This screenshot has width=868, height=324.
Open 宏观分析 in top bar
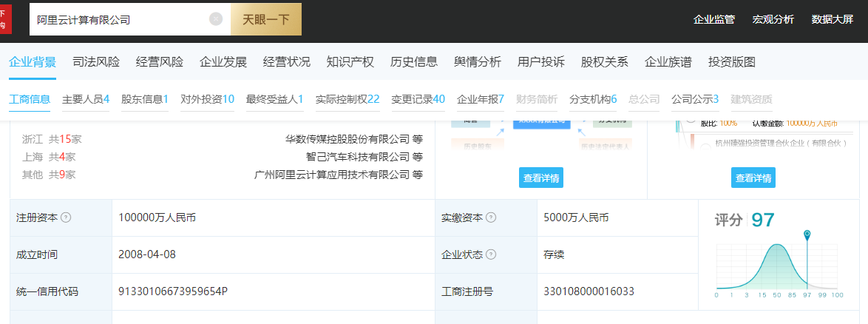point(773,19)
